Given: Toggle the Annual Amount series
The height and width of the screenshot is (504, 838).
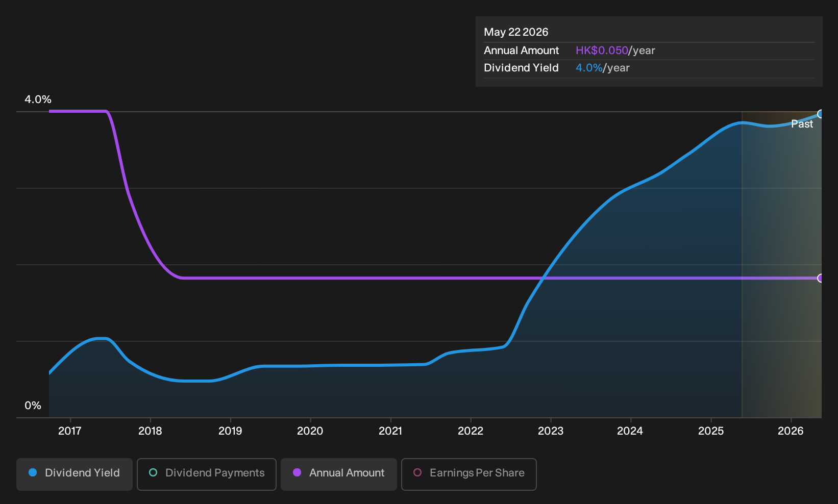Looking at the screenshot, I should click(x=339, y=474).
